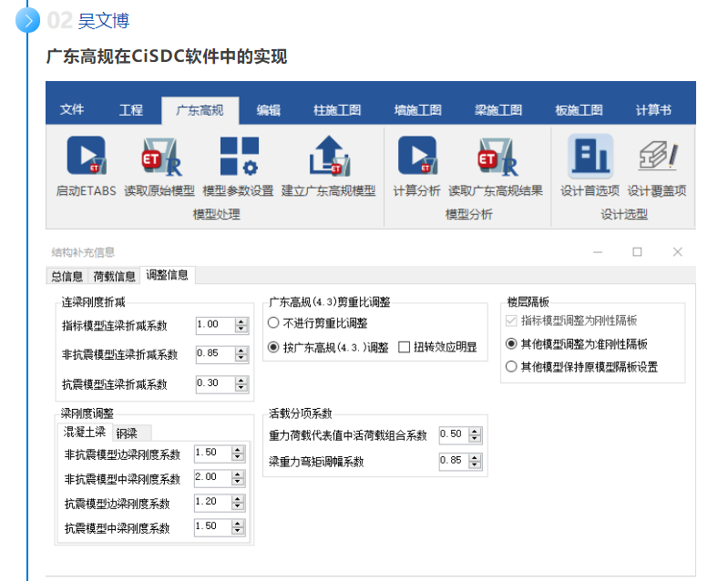
Task: Click the 梁重力弯矩调幅系数 field
Action: click(454, 462)
